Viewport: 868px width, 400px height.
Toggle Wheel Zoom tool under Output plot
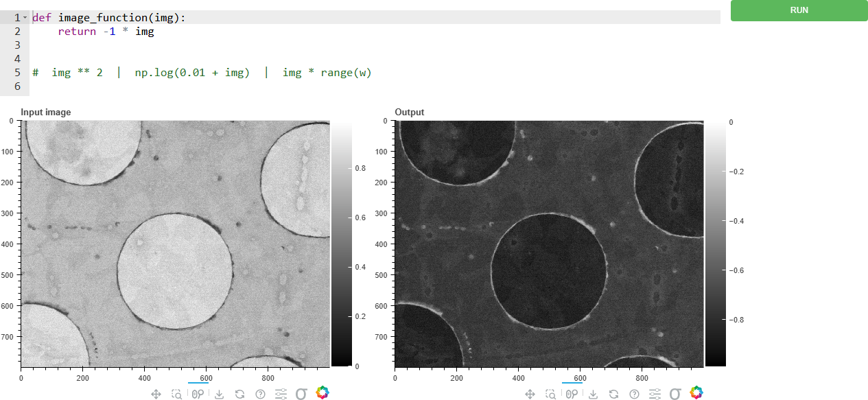click(572, 394)
